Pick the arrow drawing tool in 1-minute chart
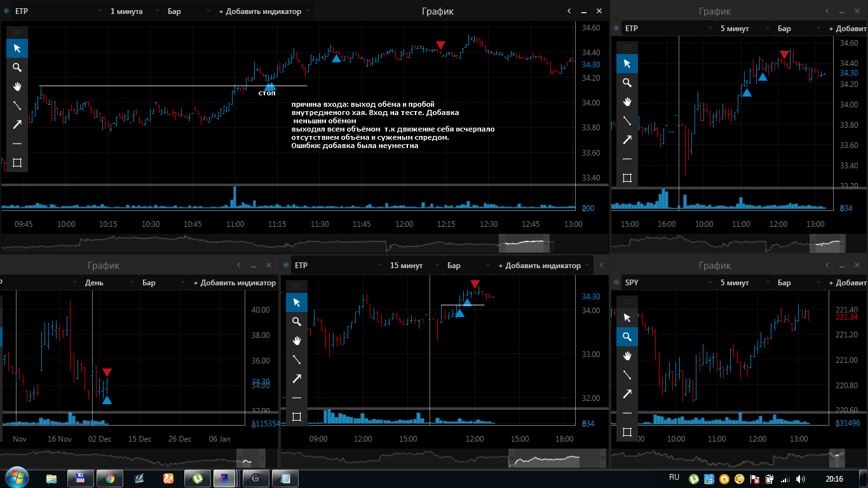 pyautogui.click(x=17, y=125)
